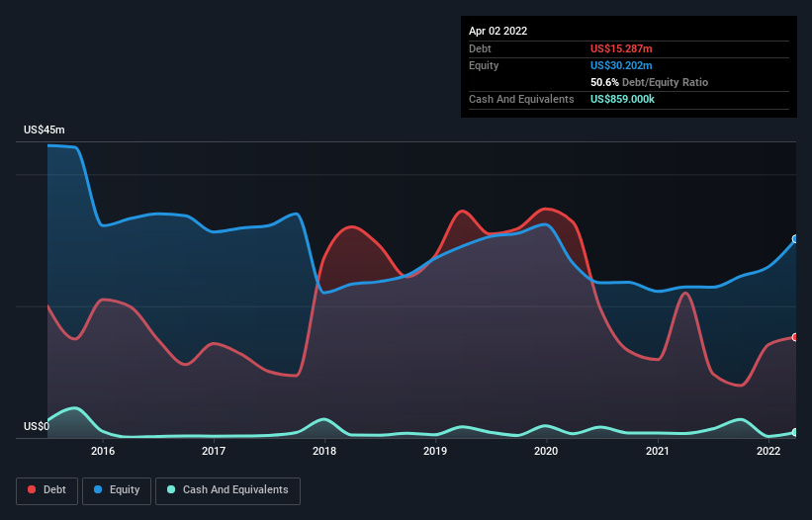Select the 2017 axis label

tap(214, 451)
